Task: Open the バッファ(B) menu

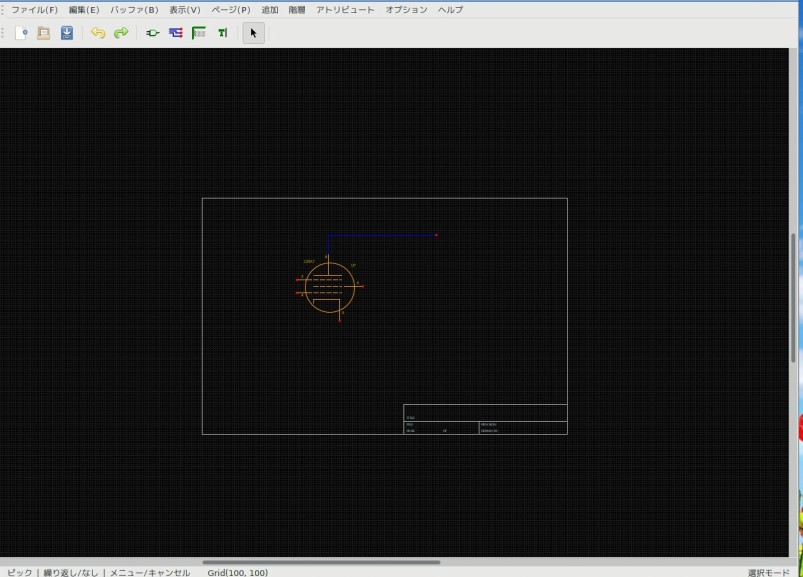Action: (x=134, y=9)
